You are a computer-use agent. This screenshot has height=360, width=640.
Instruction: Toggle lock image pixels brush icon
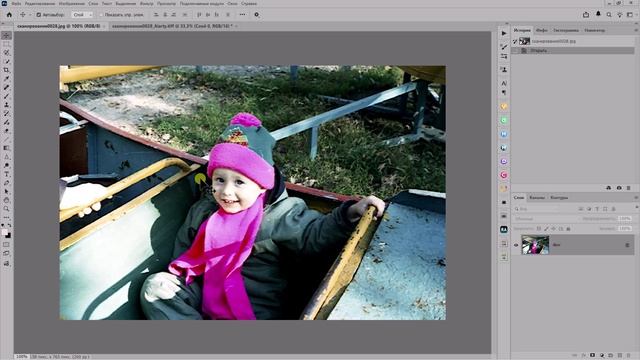click(x=546, y=229)
